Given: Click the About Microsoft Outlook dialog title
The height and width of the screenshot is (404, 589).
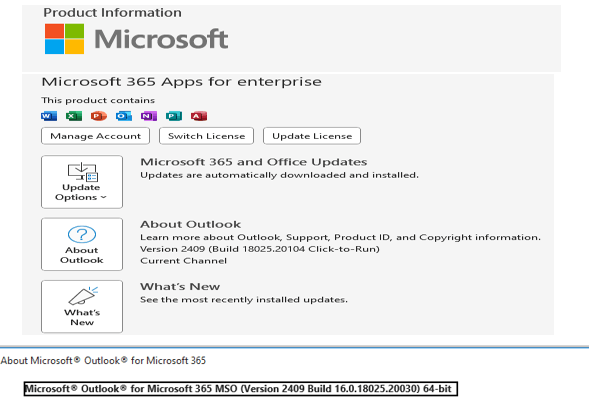Looking at the screenshot, I should 103,360.
